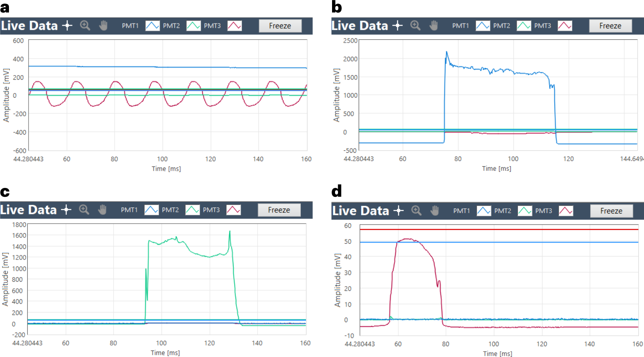Select crosshair cursor tool in panel c
The width and height of the screenshot is (644, 357).
66,210
